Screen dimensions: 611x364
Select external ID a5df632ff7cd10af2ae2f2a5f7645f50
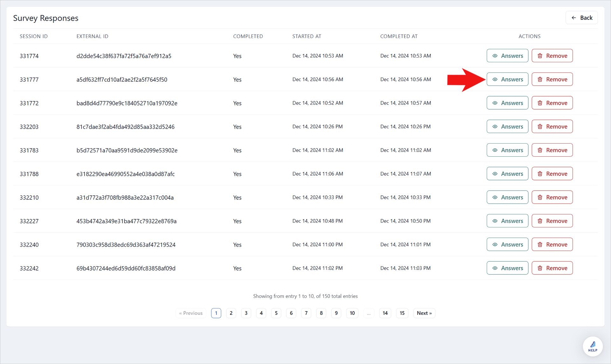coord(122,79)
